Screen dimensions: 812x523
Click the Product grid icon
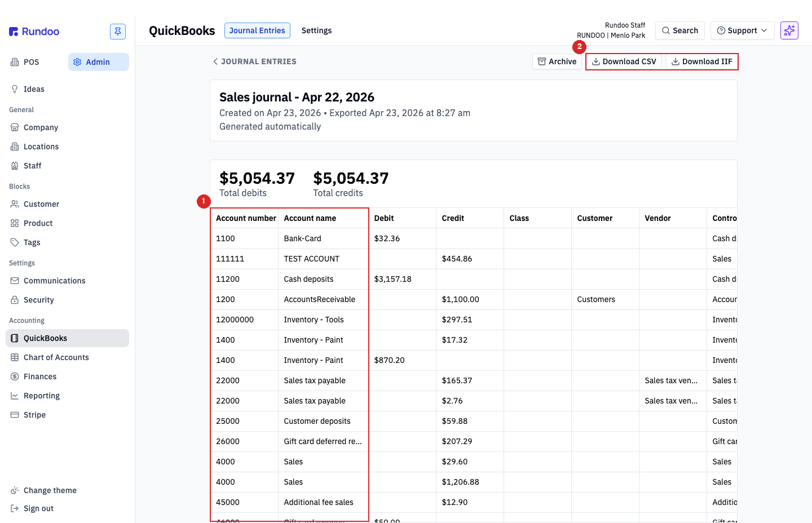pyautogui.click(x=15, y=223)
